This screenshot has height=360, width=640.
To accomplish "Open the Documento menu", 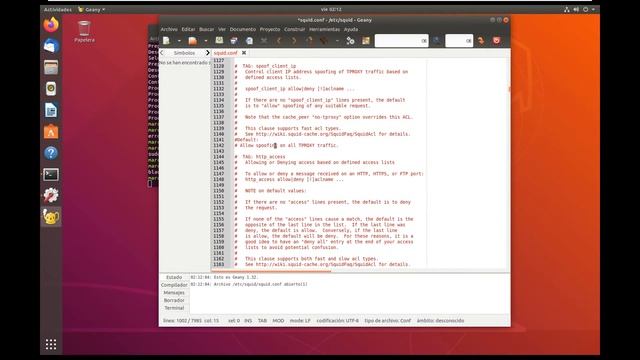I will tap(242, 29).
